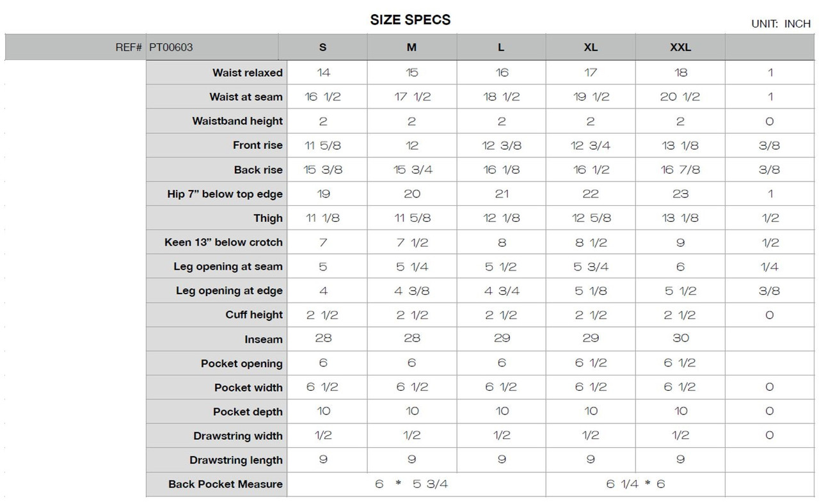This screenshot has height=504, width=819.
Task: Click the Front rise row label
Action: (257, 146)
